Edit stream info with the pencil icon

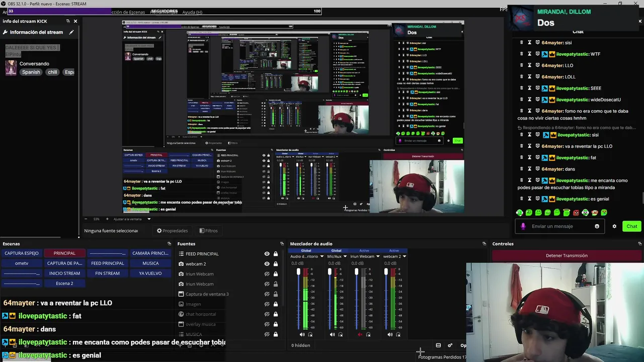(x=71, y=32)
